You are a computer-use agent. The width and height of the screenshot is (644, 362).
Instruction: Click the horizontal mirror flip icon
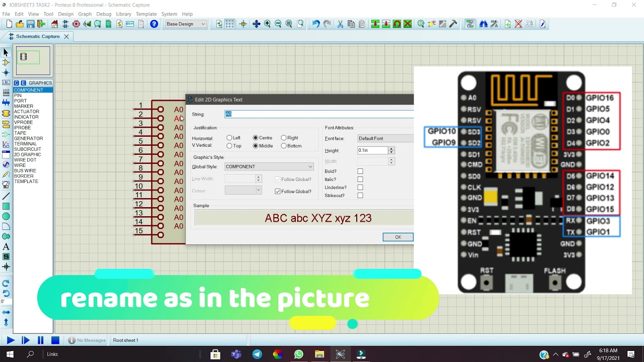[x=6, y=312]
